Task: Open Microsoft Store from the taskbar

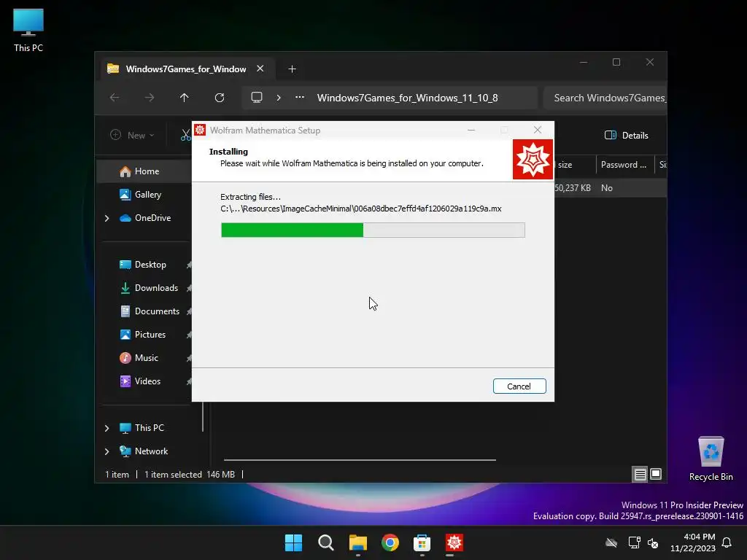Action: [x=422, y=542]
